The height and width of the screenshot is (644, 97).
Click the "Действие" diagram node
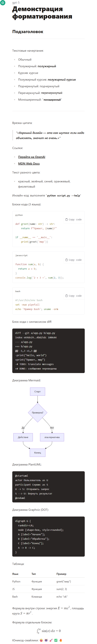(x=23, y=437)
